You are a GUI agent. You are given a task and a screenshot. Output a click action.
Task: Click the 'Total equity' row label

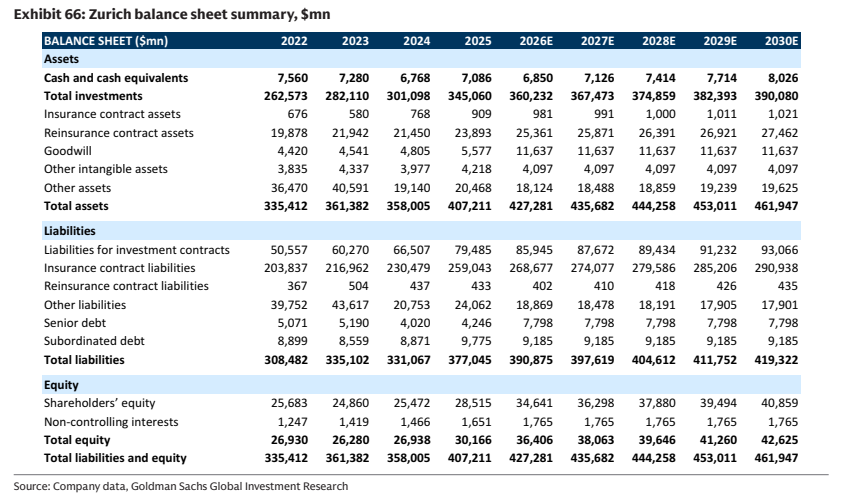[x=77, y=440]
